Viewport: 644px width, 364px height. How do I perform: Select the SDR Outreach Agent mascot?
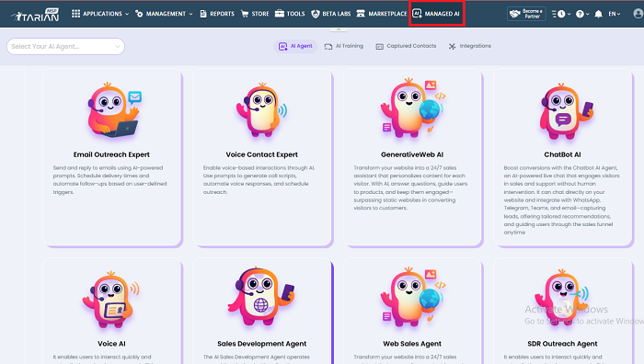[x=562, y=298]
